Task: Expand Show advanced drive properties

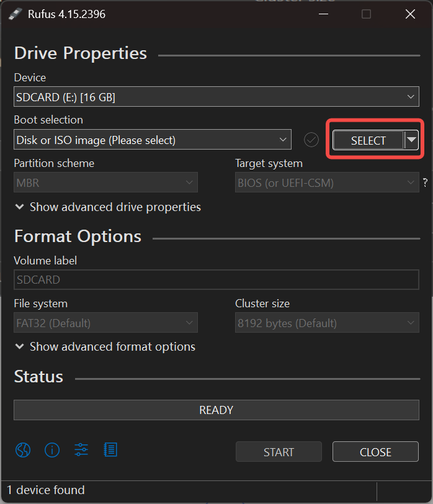Action: click(108, 207)
